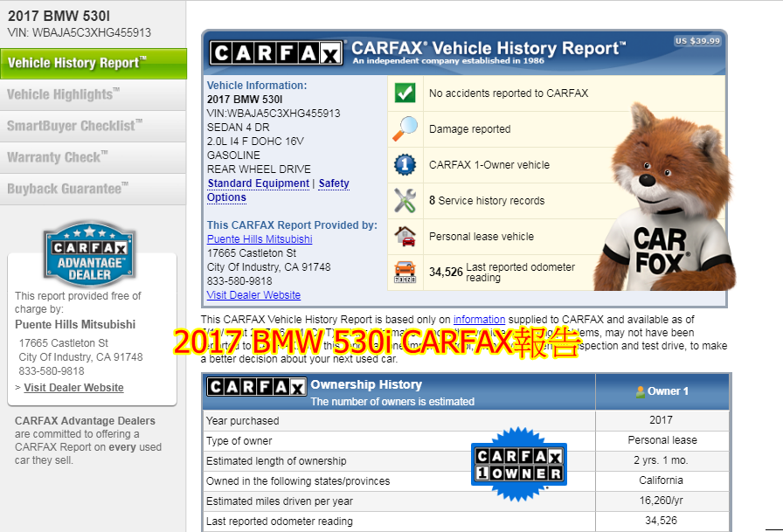Select 'CARFAX 1-Owner vehicle' text
The width and height of the screenshot is (783, 532).
pyautogui.click(x=489, y=165)
